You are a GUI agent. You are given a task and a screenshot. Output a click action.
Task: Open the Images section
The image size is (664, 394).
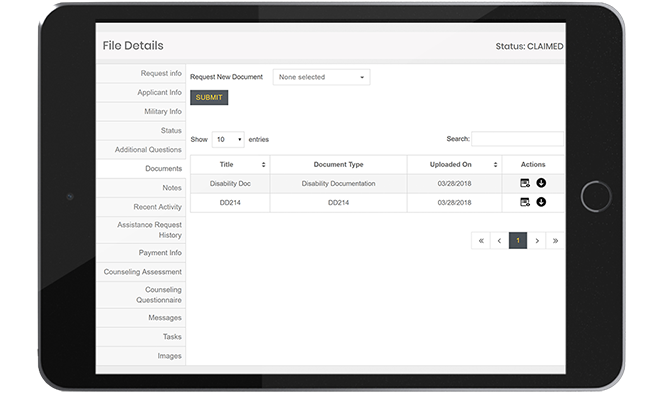click(x=141, y=355)
